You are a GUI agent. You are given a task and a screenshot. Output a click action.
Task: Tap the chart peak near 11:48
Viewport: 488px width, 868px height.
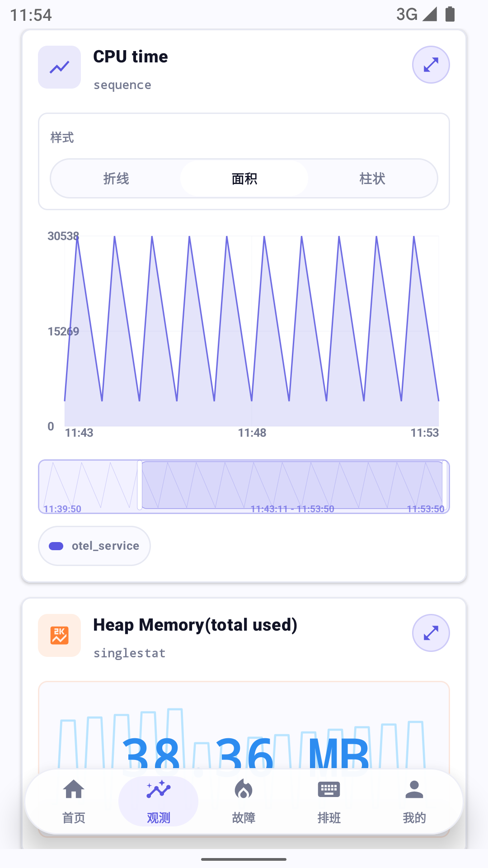[264, 237]
